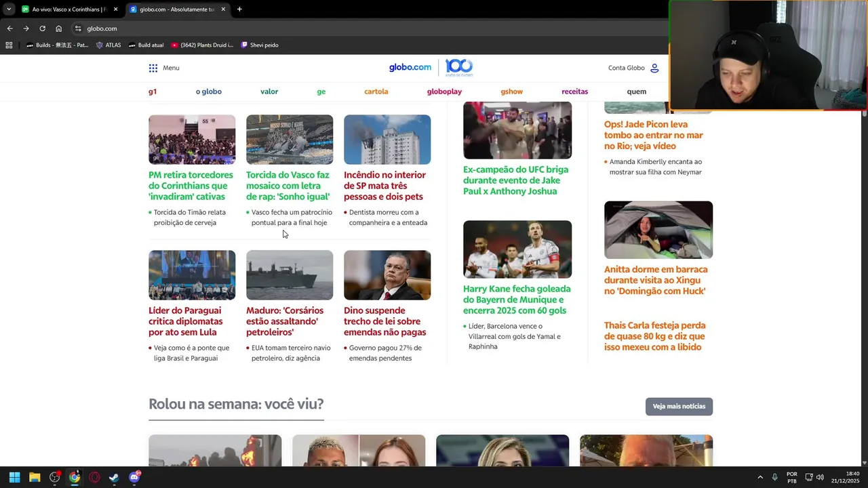Open Discord from taskbar

[134, 477]
